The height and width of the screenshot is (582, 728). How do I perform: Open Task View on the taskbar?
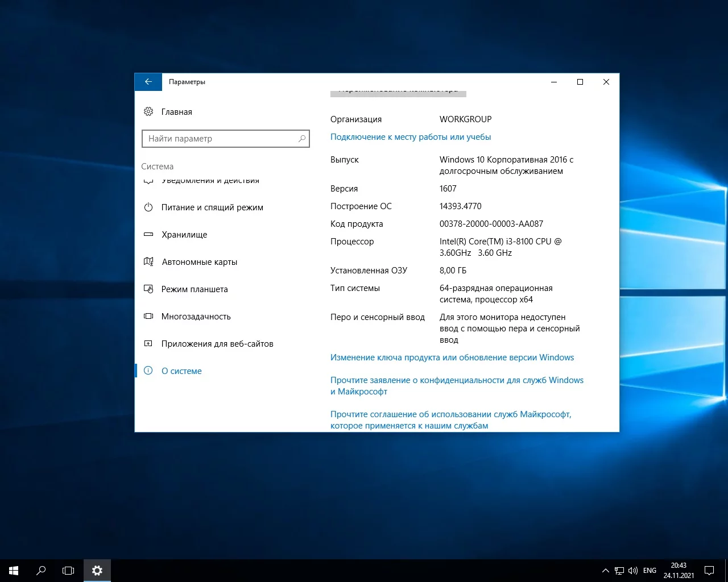coord(68,571)
